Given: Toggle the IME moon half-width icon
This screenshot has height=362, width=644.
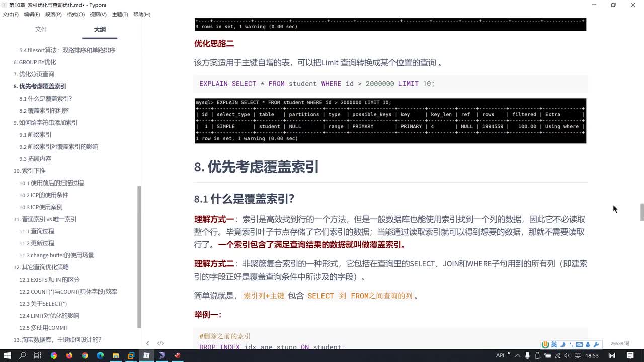Looking at the screenshot, I should pyautogui.click(x=562, y=344).
